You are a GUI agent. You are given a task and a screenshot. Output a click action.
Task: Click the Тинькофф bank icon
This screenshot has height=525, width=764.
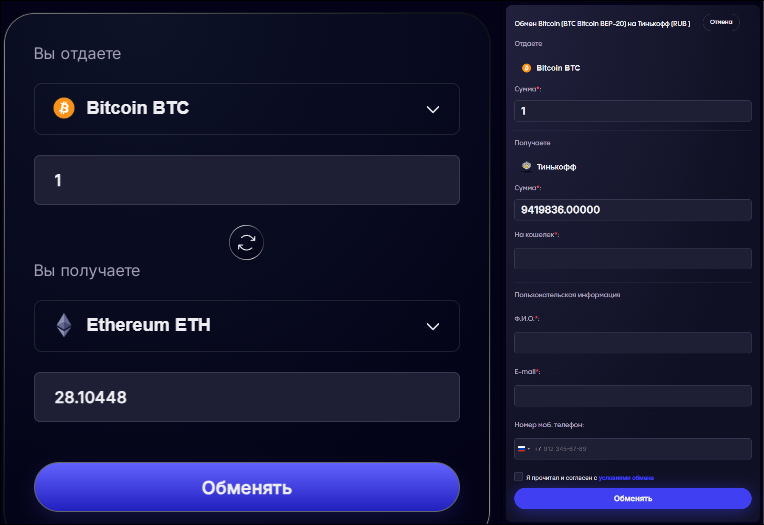point(527,167)
